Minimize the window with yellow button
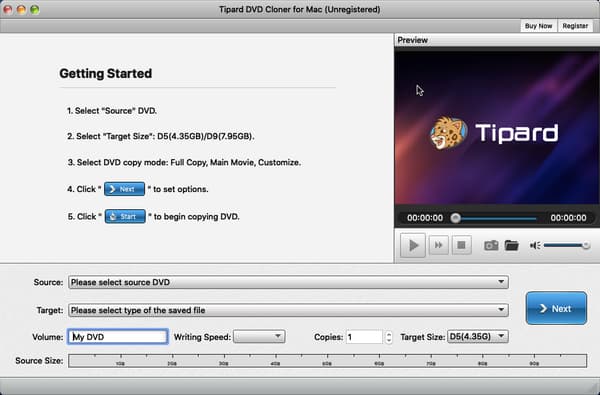This screenshot has height=395, width=600. (x=21, y=9)
